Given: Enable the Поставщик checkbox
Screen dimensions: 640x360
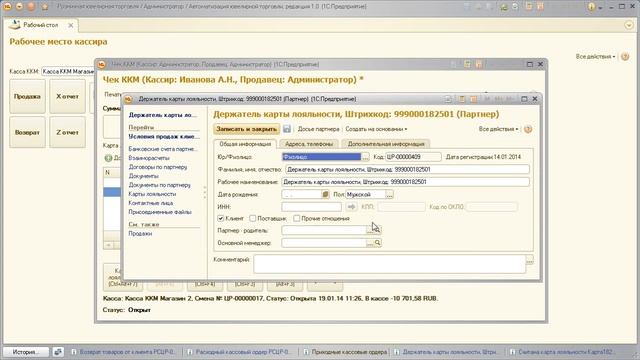Looking at the screenshot, I should tap(253, 219).
